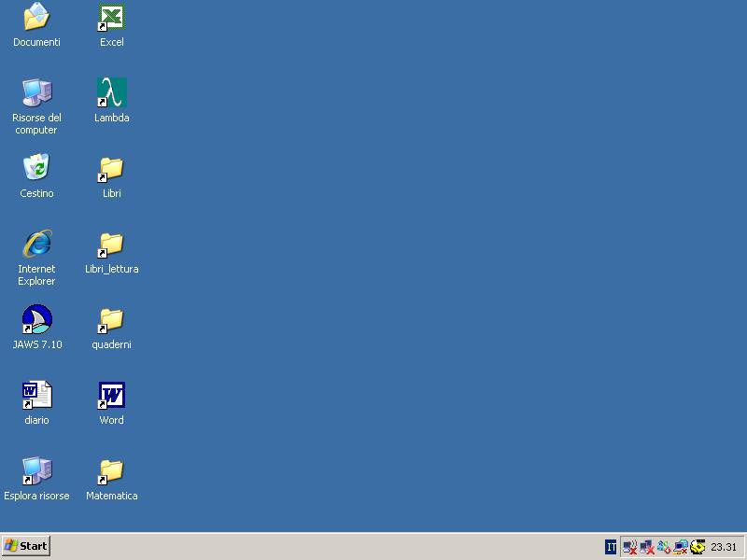Image resolution: width=747 pixels, height=560 pixels.
Task: Click the IT language bar indicator
Action: point(611,547)
